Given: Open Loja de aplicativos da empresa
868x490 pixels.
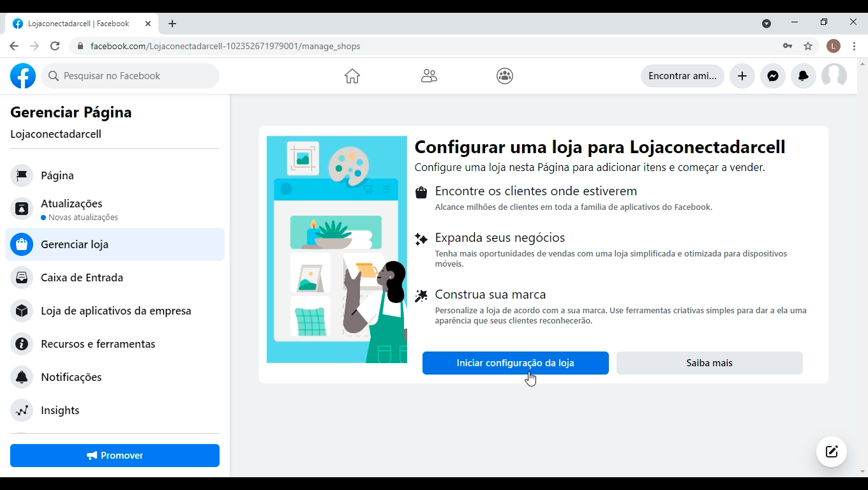Looking at the screenshot, I should coord(115,311).
